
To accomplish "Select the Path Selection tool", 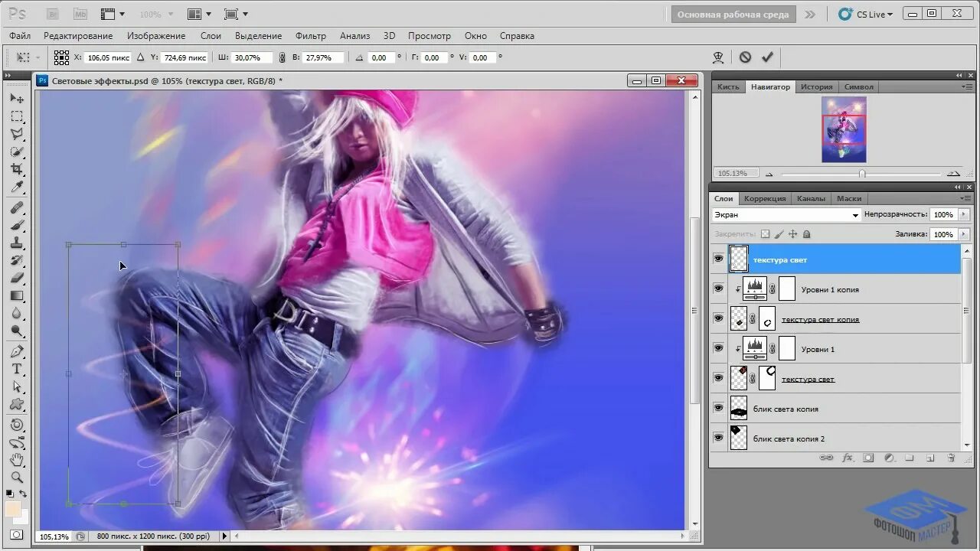I will pyautogui.click(x=17, y=387).
